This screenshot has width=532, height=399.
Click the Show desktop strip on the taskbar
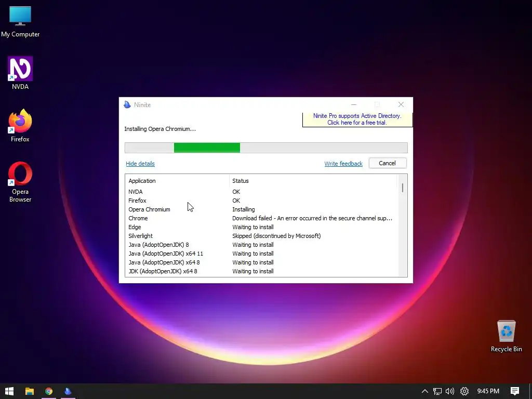pyautogui.click(x=530, y=391)
